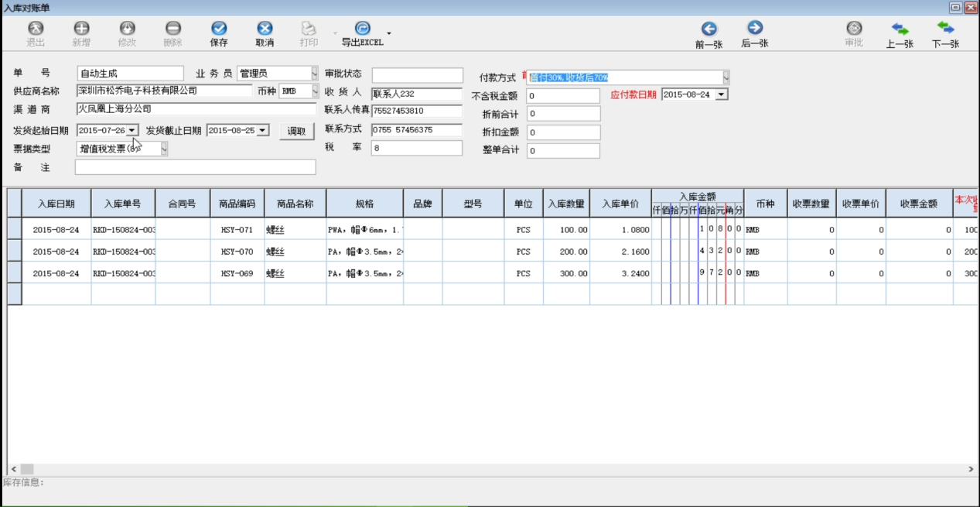Click the 入库日期 column header
Viewport: 980px width, 507px height.
click(56, 204)
